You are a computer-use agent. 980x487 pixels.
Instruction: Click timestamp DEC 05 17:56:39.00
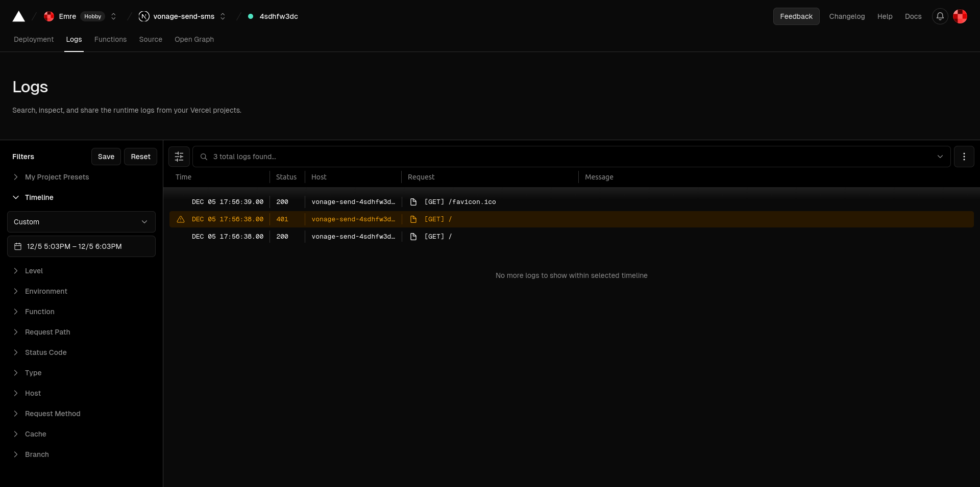click(x=228, y=202)
